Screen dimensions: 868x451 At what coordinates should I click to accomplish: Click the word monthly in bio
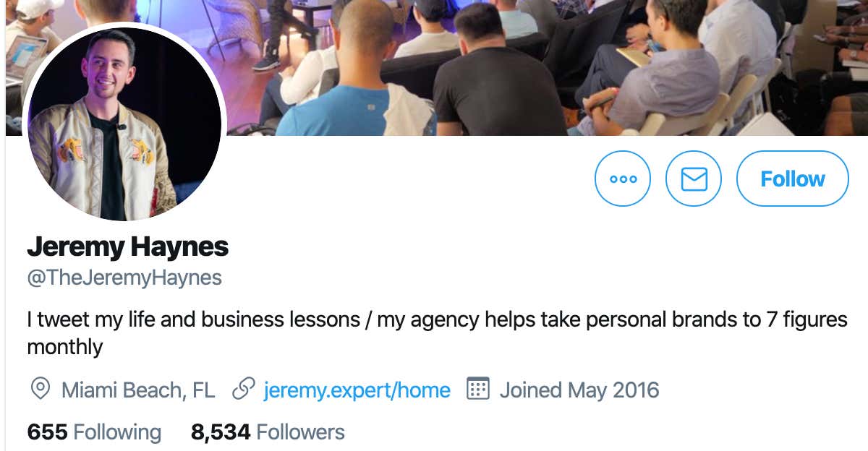65,348
